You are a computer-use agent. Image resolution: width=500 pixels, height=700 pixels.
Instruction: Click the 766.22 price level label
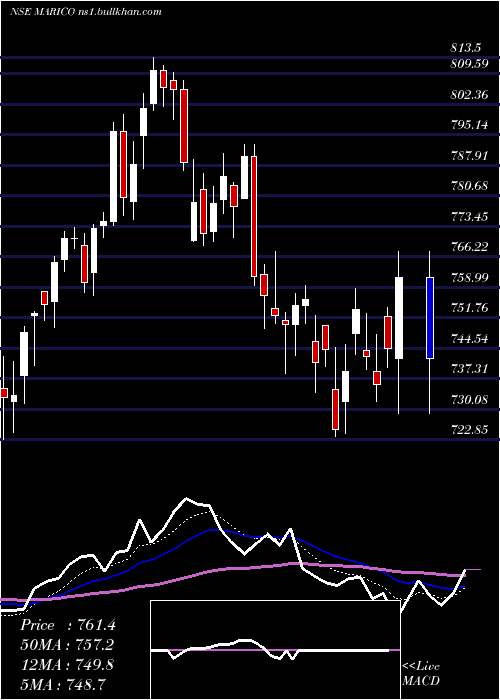(x=469, y=247)
